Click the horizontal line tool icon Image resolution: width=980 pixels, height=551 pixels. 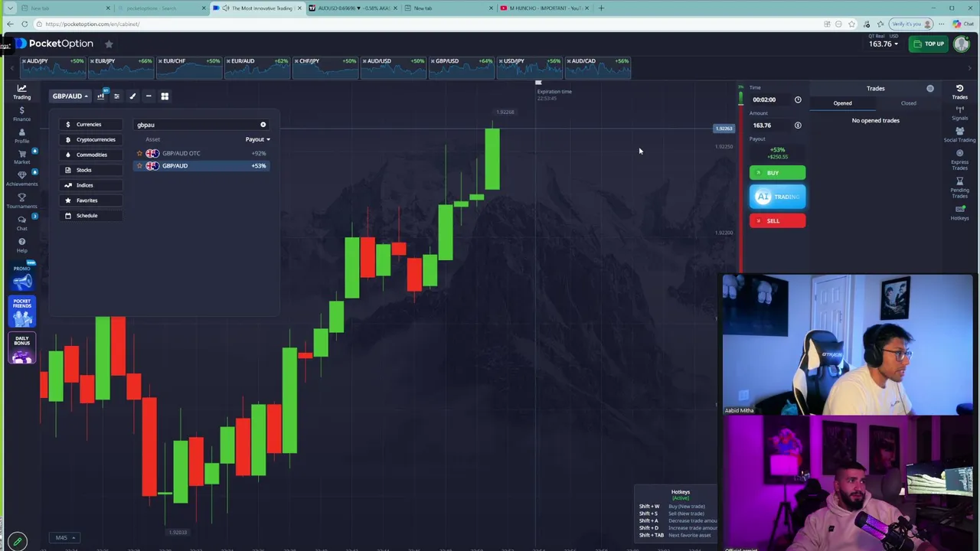coord(149,96)
